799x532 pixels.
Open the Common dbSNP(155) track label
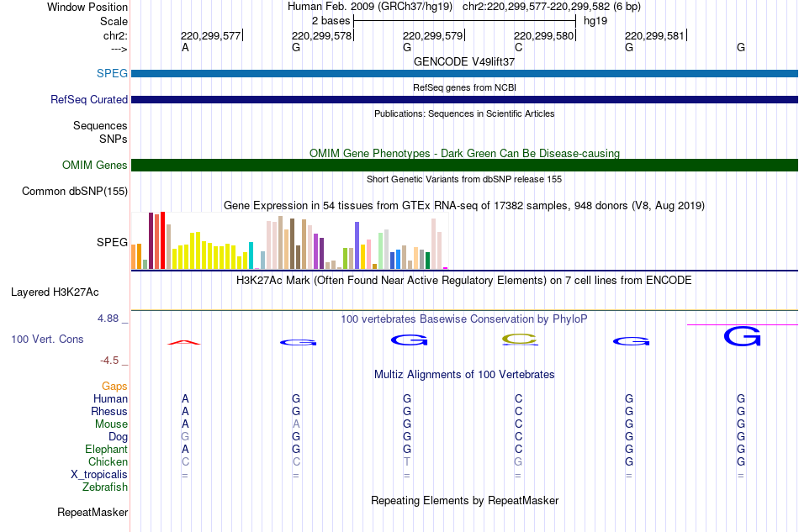click(74, 192)
